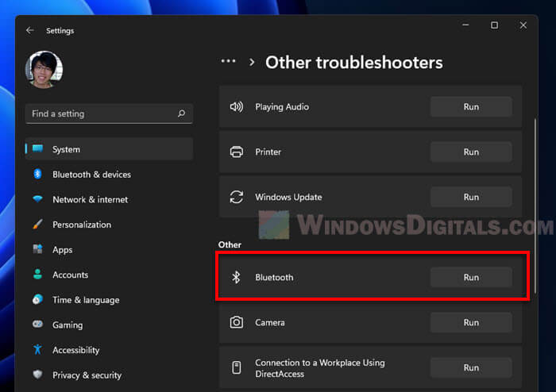Click the Camera icon
The height and width of the screenshot is (392, 556).
(x=237, y=322)
